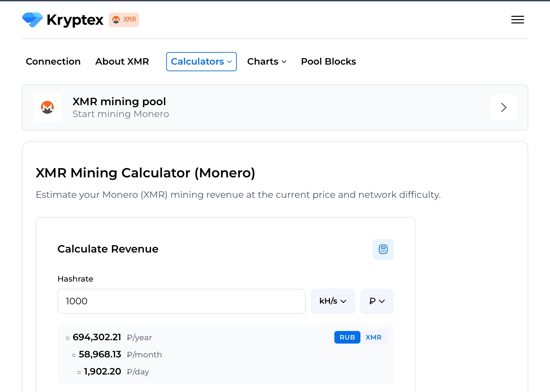Viewport: 550px width, 392px height.
Task: Click the Kryptex wordmark
Action: click(x=75, y=20)
